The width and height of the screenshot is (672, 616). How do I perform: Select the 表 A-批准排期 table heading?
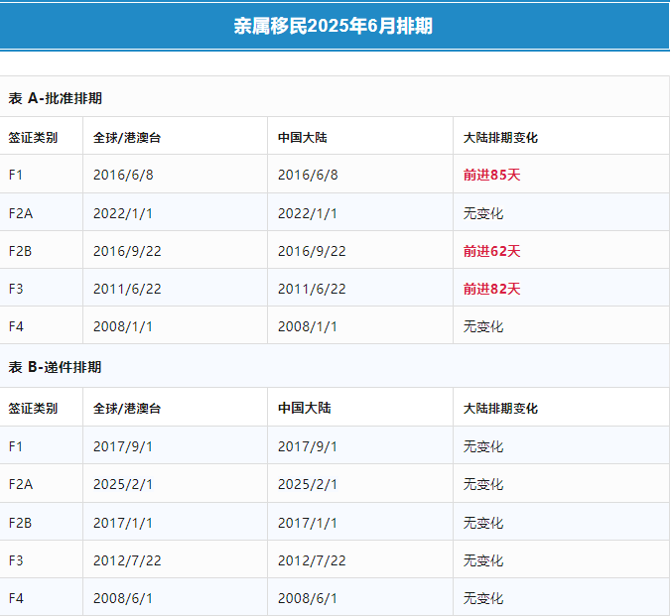coord(56,98)
